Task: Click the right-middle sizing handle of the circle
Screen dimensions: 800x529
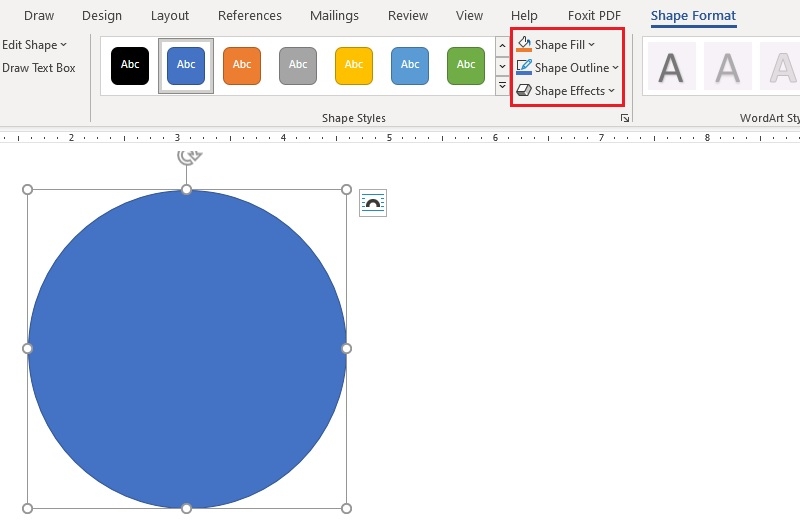Action: pyautogui.click(x=346, y=348)
